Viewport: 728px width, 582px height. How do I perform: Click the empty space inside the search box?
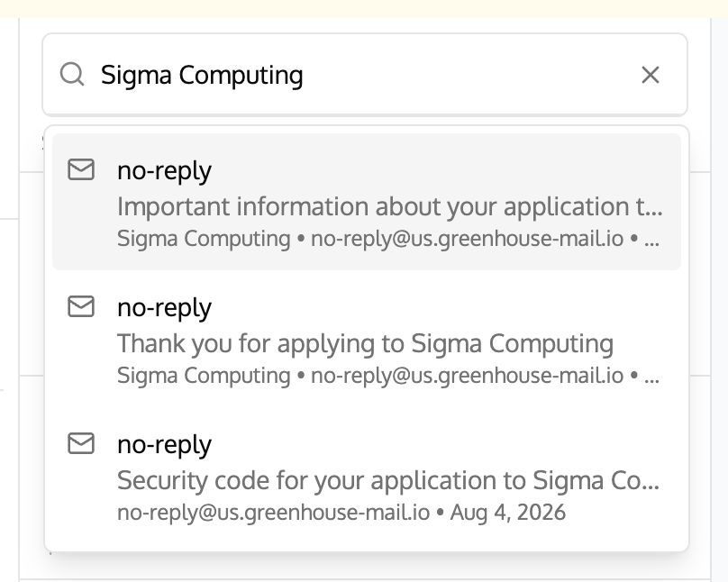point(469,75)
